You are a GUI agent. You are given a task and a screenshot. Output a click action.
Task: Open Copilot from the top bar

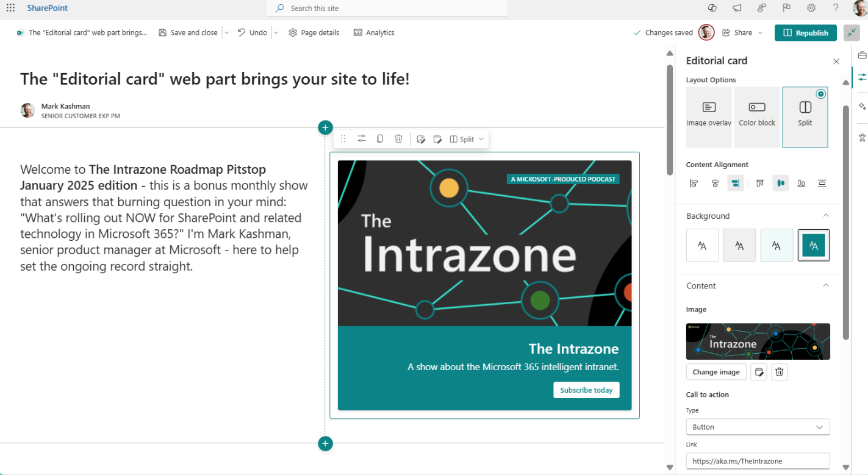pos(712,8)
